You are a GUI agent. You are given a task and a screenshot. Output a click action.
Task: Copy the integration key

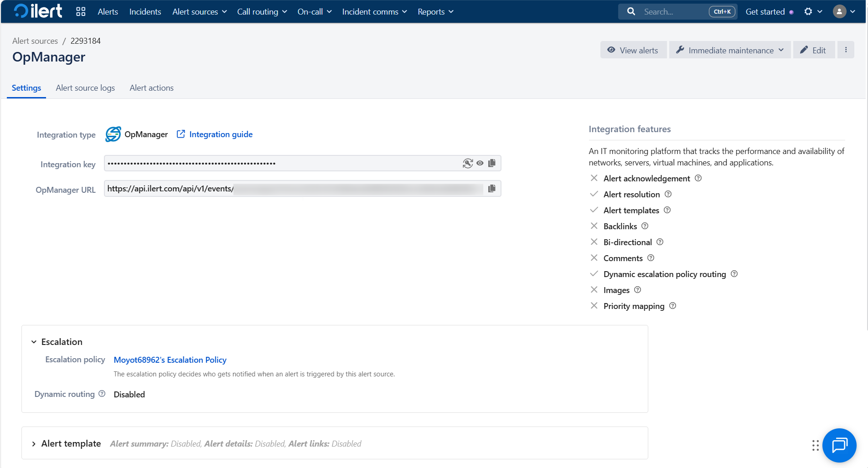tap(492, 163)
